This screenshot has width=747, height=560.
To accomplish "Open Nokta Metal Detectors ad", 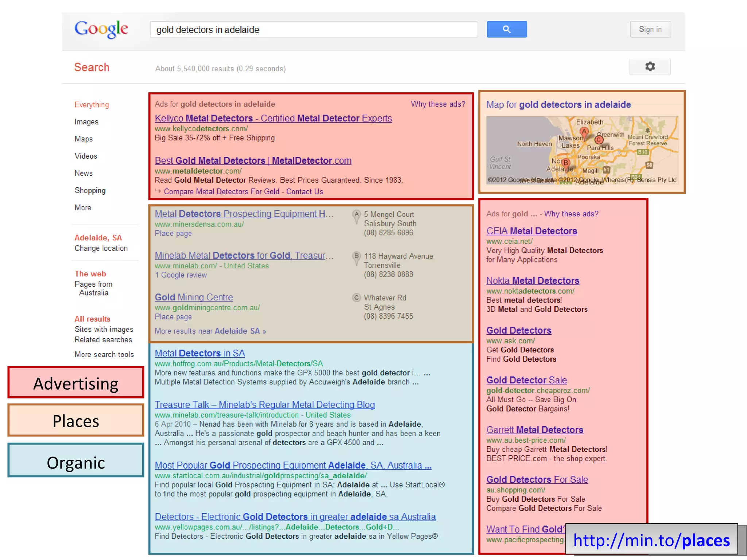I will click(x=533, y=280).
